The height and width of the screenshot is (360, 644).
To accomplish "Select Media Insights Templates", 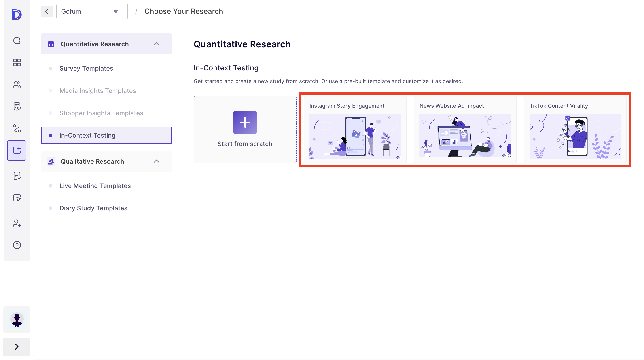I will pyautogui.click(x=98, y=91).
